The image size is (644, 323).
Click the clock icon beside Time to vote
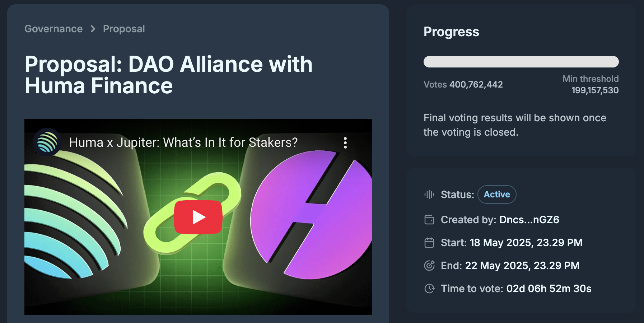point(429,289)
